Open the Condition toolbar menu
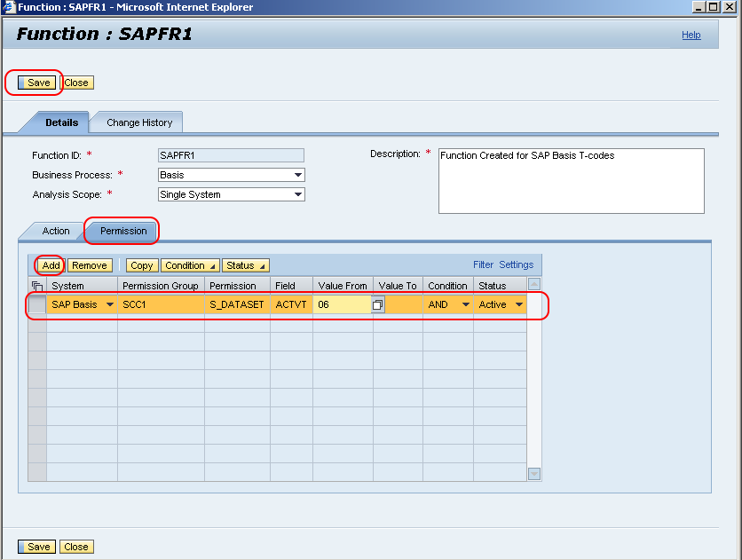Image resolution: width=742 pixels, height=560 pixels. [x=190, y=265]
